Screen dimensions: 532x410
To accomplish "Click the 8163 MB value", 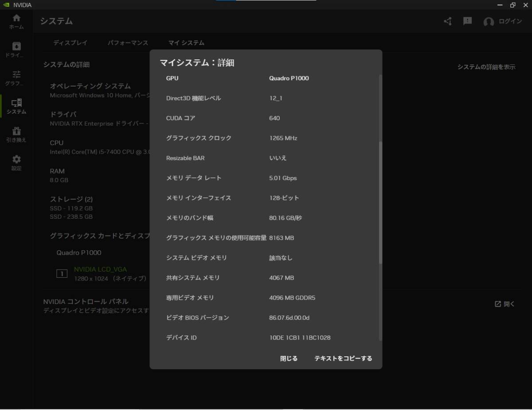I will point(282,238).
